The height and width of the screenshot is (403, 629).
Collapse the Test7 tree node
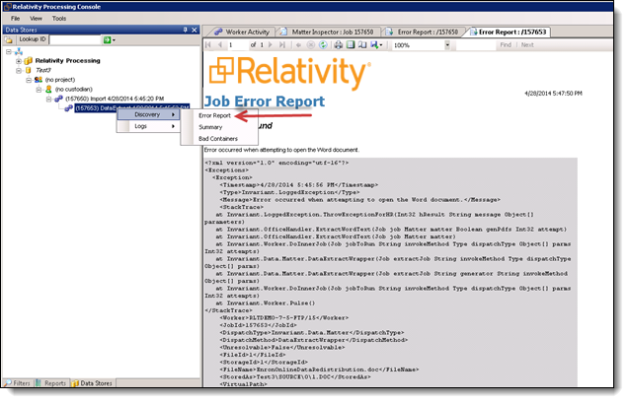19,71
